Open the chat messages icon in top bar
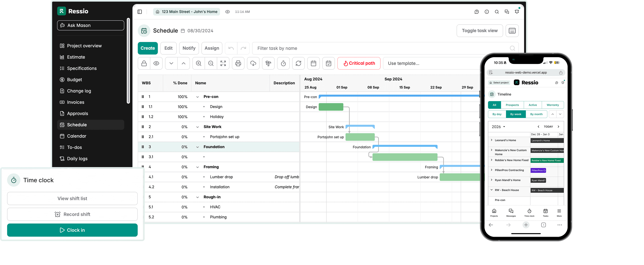This screenshot has width=644, height=265. 507,12
